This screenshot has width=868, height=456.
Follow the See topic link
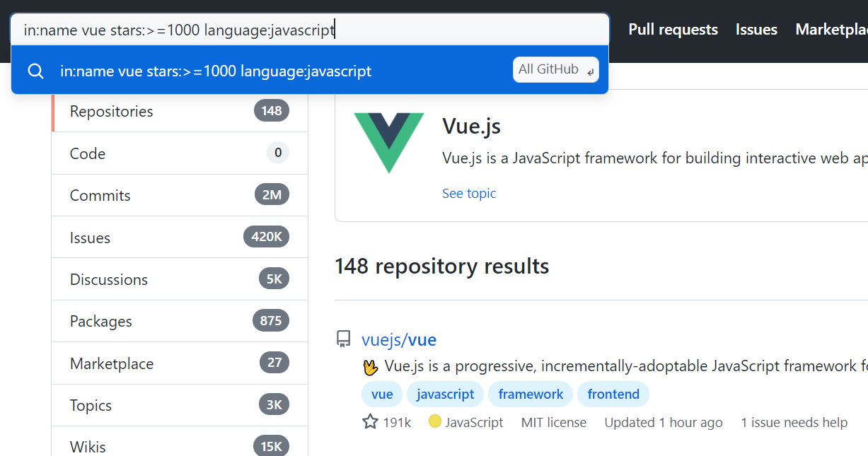coord(469,193)
